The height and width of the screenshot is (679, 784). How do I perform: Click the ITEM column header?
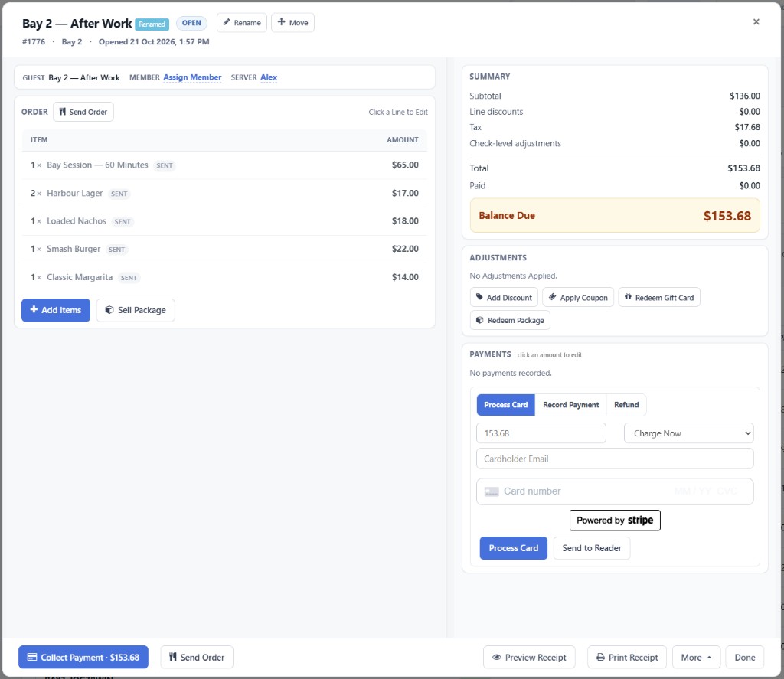coord(39,139)
